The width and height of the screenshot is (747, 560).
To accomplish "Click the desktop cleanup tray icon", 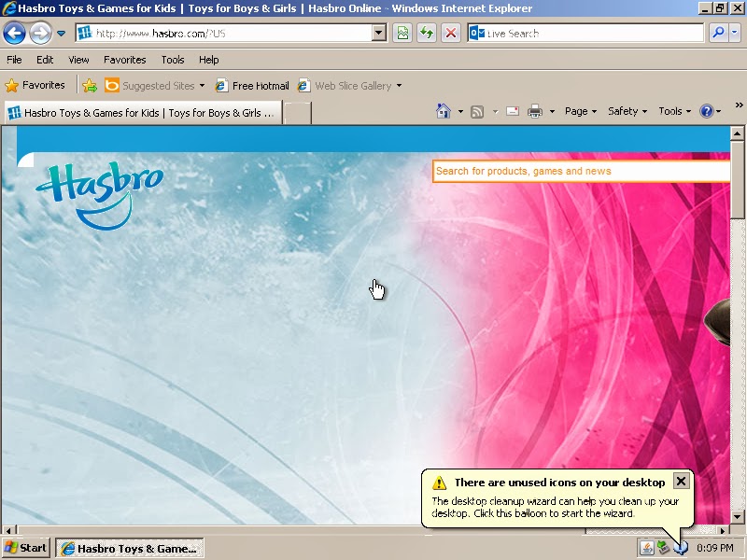I will click(680, 548).
